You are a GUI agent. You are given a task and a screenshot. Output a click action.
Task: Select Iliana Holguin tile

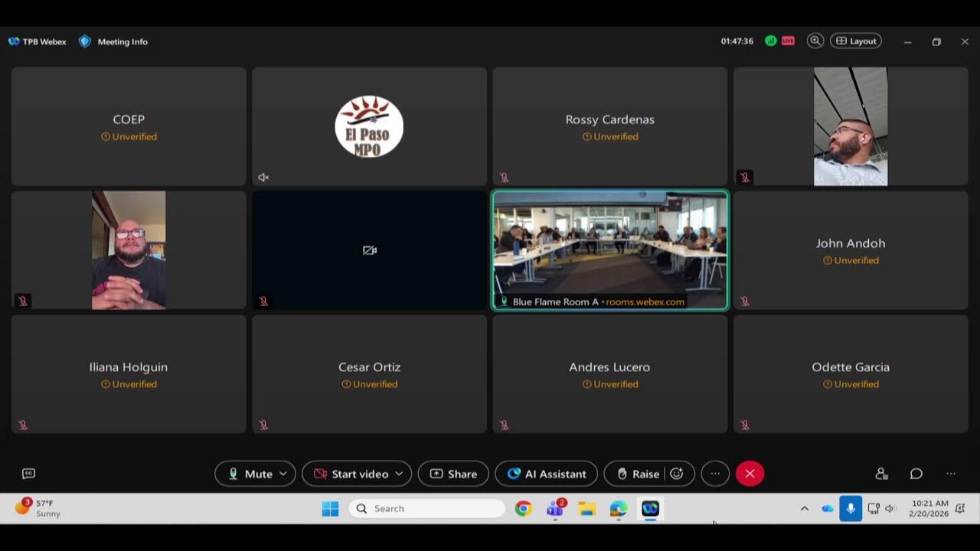tap(129, 374)
